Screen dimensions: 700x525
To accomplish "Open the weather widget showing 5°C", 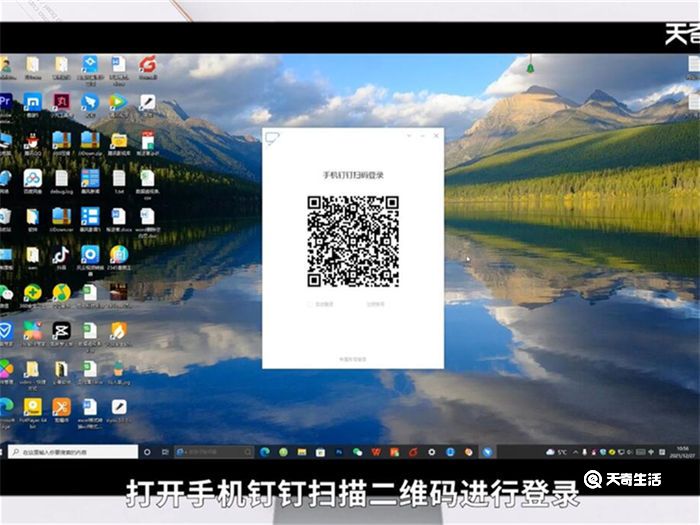I will tap(556, 452).
